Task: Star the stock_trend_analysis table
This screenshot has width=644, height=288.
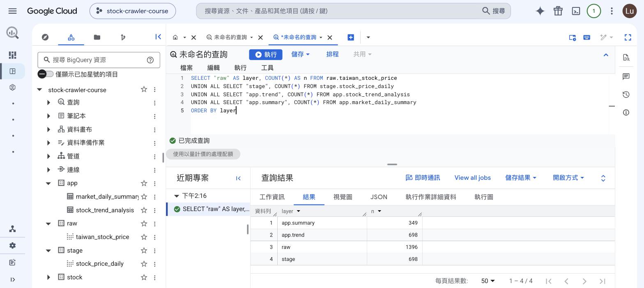Action: pyautogui.click(x=144, y=210)
